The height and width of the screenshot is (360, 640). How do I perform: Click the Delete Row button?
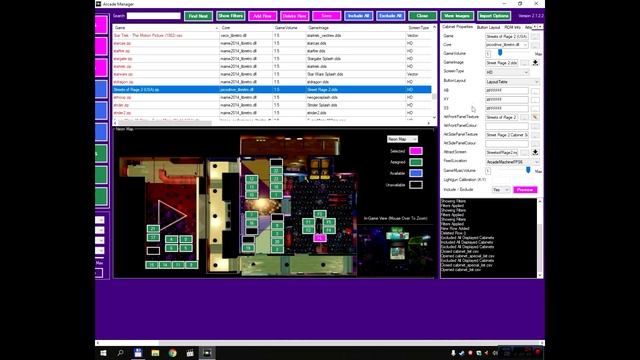coord(294,16)
